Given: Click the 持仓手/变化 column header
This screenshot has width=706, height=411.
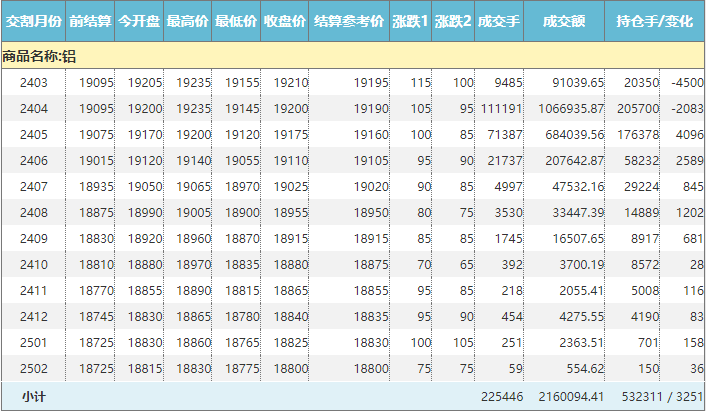Looking at the screenshot, I should pyautogui.click(x=654, y=21).
